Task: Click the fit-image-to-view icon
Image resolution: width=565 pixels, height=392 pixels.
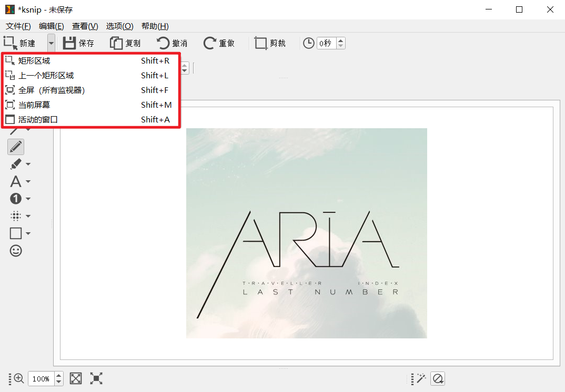Action: click(x=76, y=378)
